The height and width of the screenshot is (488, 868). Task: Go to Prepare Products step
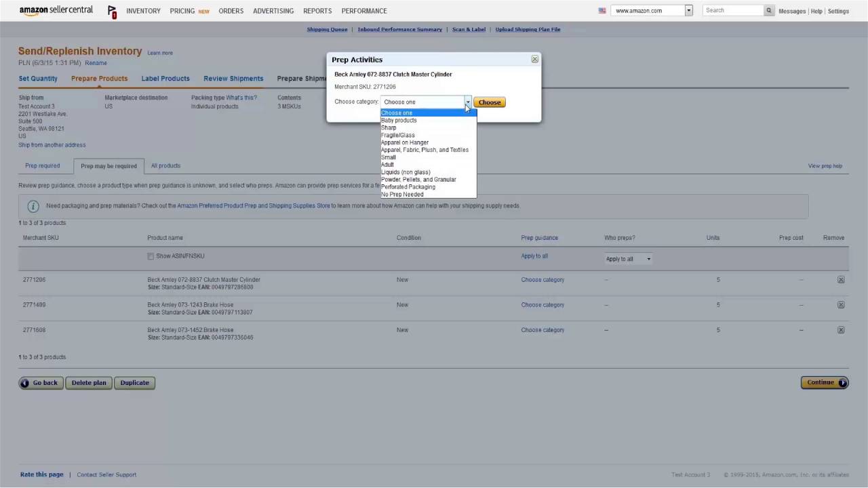pos(99,79)
